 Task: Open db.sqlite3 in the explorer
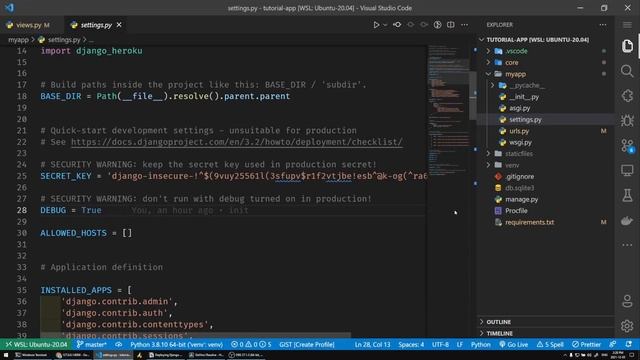pyautogui.click(x=519, y=188)
